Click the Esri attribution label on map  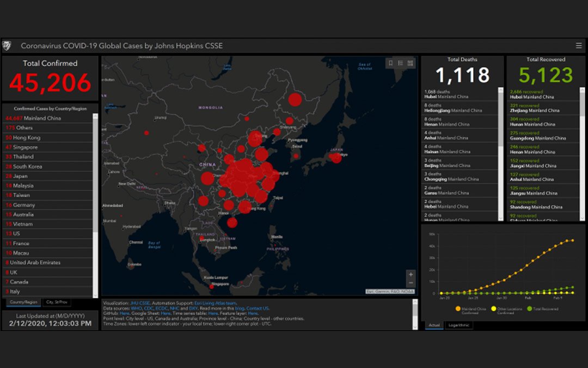[x=390, y=291]
